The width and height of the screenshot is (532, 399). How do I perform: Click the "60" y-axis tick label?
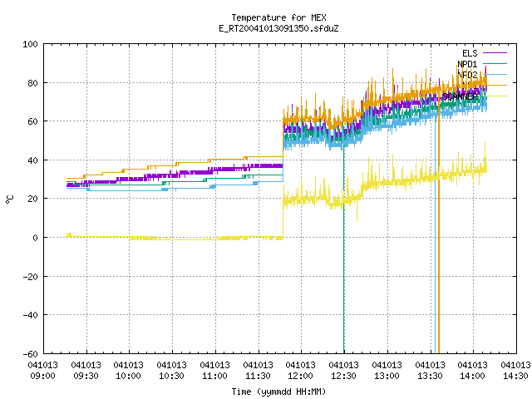[33, 121]
